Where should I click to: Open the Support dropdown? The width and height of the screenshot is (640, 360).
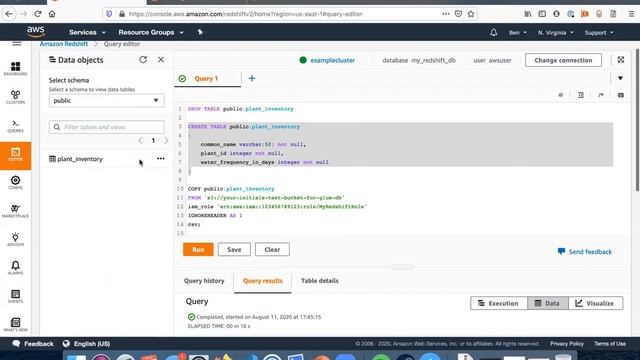tap(599, 32)
